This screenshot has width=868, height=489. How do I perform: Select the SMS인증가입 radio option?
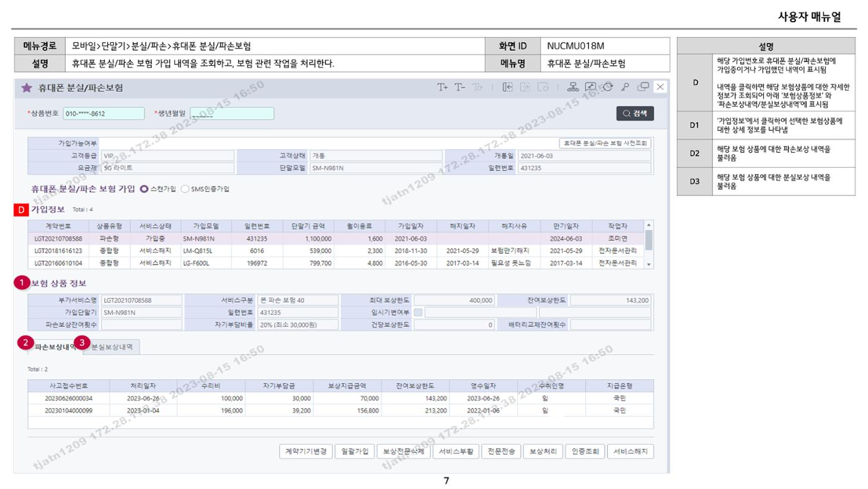tap(185, 189)
